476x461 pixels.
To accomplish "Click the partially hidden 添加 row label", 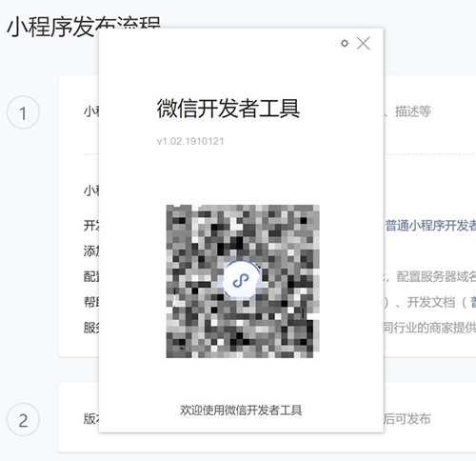I will click(91, 251).
